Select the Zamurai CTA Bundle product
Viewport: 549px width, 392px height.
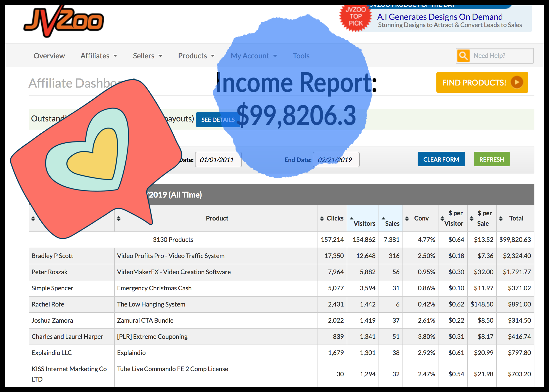[216, 320]
